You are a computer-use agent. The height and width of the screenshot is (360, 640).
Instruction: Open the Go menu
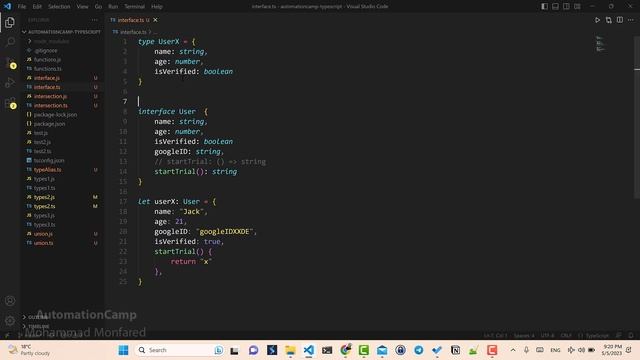point(98,7)
